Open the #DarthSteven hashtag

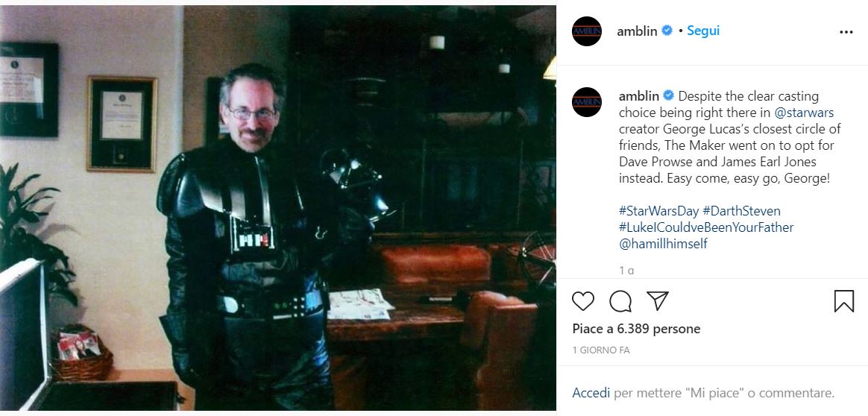pyautogui.click(x=741, y=211)
